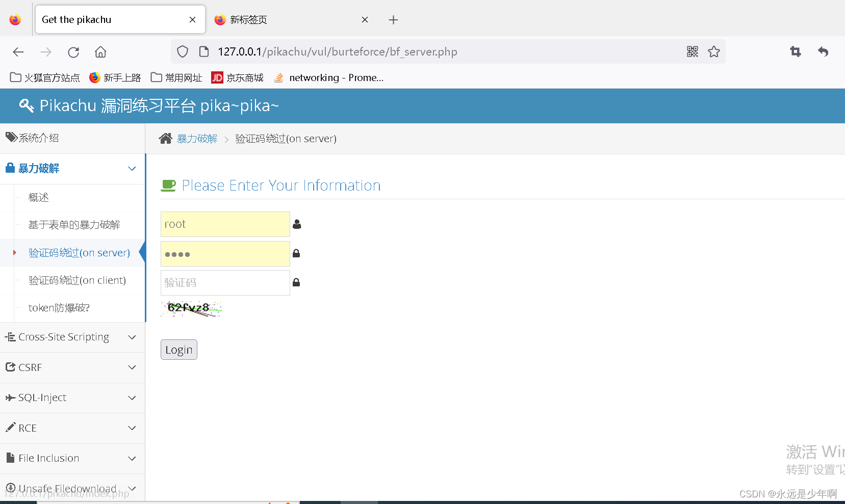Click the share icon next to CSRF
Image resolution: width=845 pixels, height=504 pixels.
coord(11,367)
